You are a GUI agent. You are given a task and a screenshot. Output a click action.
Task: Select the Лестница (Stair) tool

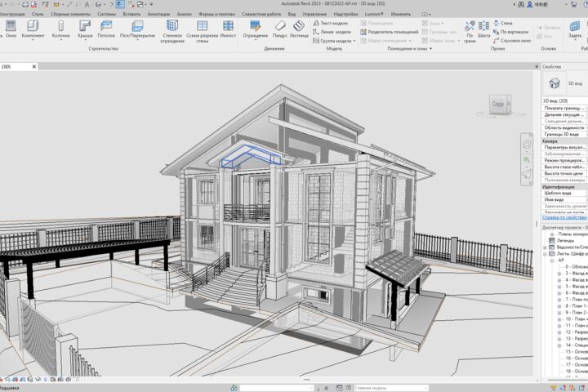pos(299,29)
